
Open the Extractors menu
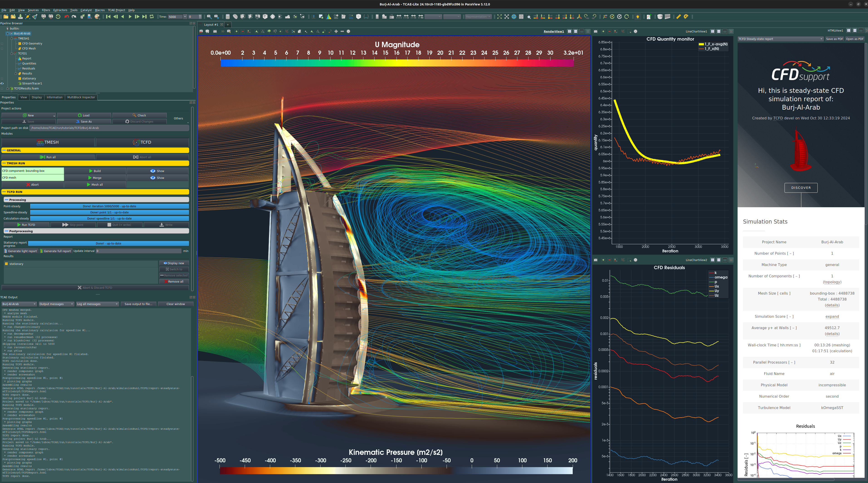[x=60, y=10]
